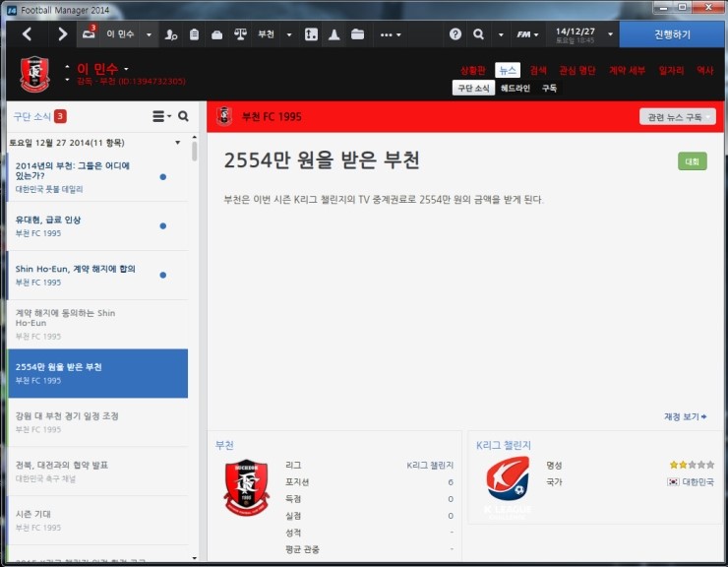Screen dimensions: 728x567
Task: Expand dropdown arrow next to toolbar search
Action: [x=501, y=34]
